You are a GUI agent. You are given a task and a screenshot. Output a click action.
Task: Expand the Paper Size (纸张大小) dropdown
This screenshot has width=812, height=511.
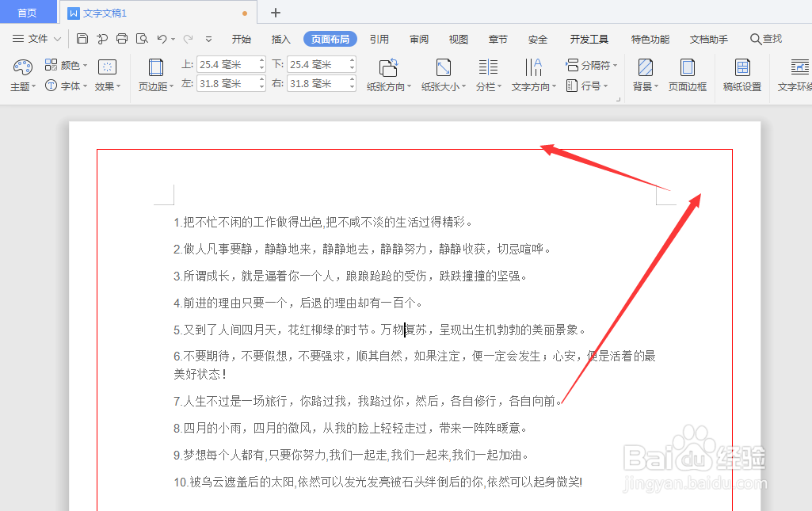pos(464,86)
